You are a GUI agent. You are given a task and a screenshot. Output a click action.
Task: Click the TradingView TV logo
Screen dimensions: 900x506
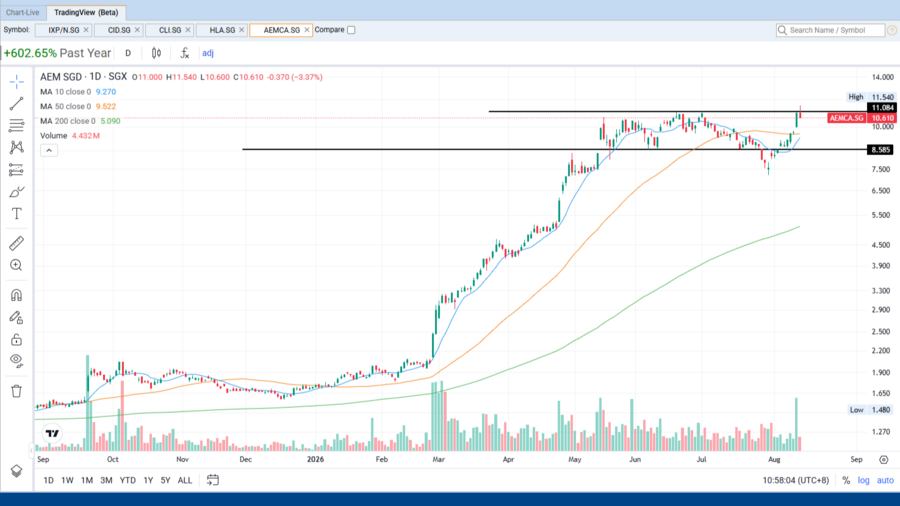pyautogui.click(x=52, y=434)
